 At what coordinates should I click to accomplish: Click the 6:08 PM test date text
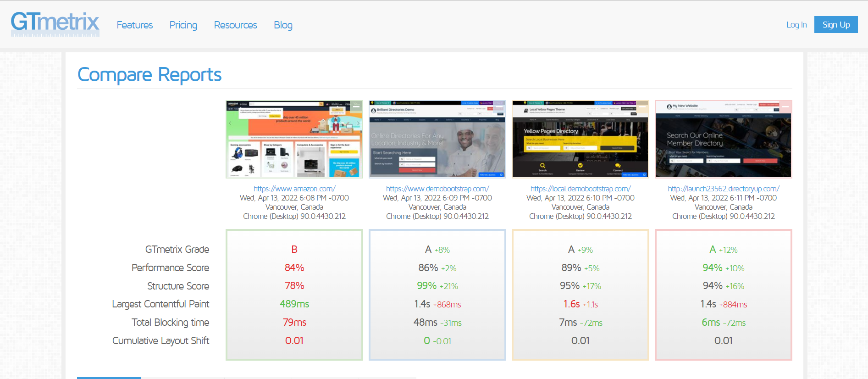pos(294,198)
